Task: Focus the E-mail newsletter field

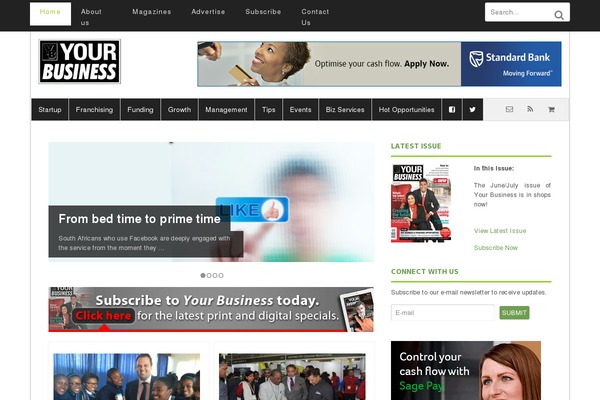Action: pyautogui.click(x=443, y=313)
